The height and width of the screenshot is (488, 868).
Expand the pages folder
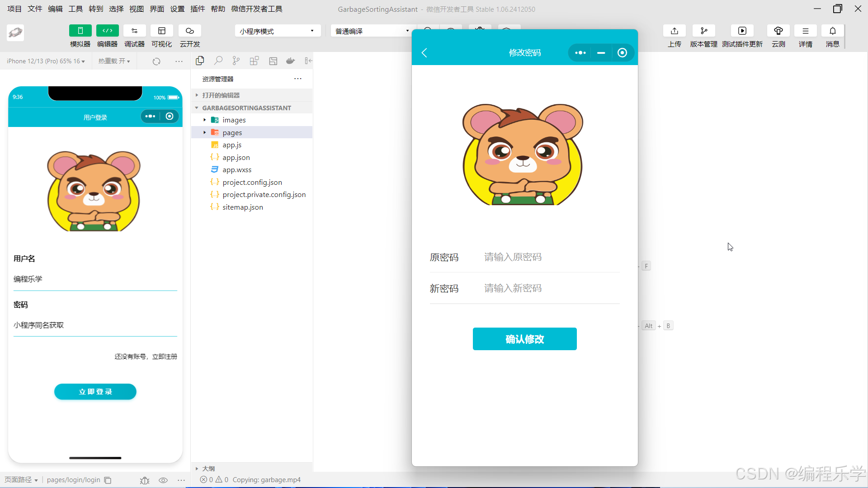click(x=232, y=132)
